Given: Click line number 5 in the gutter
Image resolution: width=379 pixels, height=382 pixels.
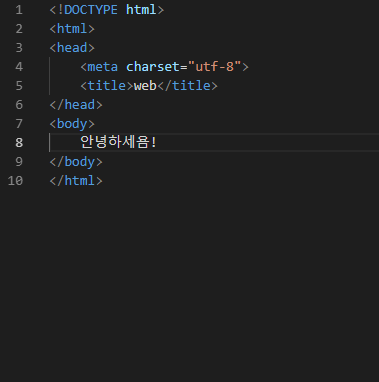Looking at the screenshot, I should (19, 86).
